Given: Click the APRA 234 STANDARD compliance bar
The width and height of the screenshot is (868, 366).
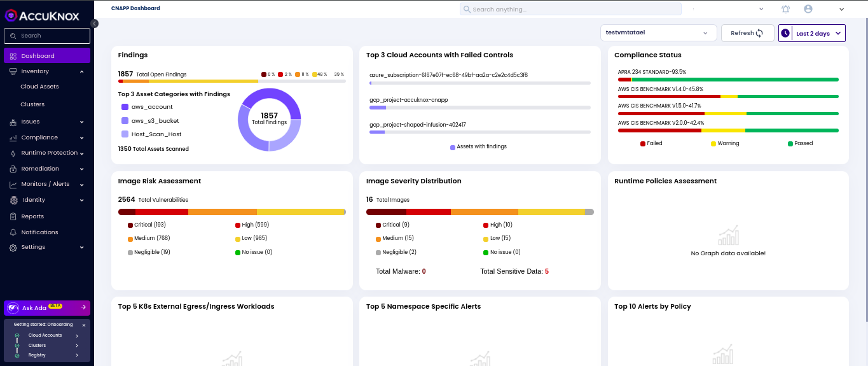Looking at the screenshot, I should (x=728, y=80).
